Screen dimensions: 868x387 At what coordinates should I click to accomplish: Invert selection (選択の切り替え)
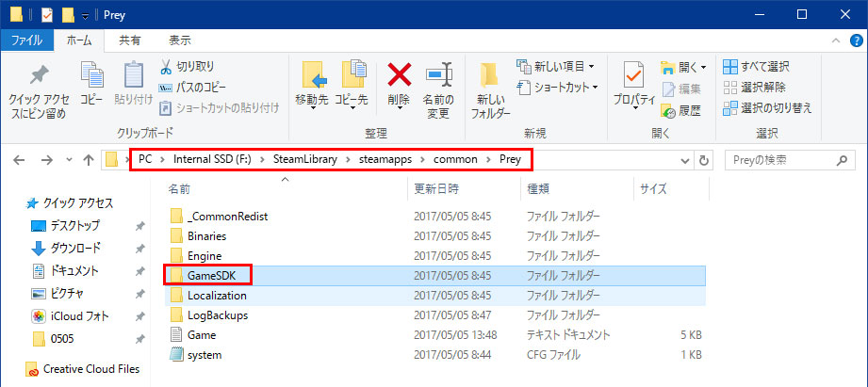tap(767, 107)
